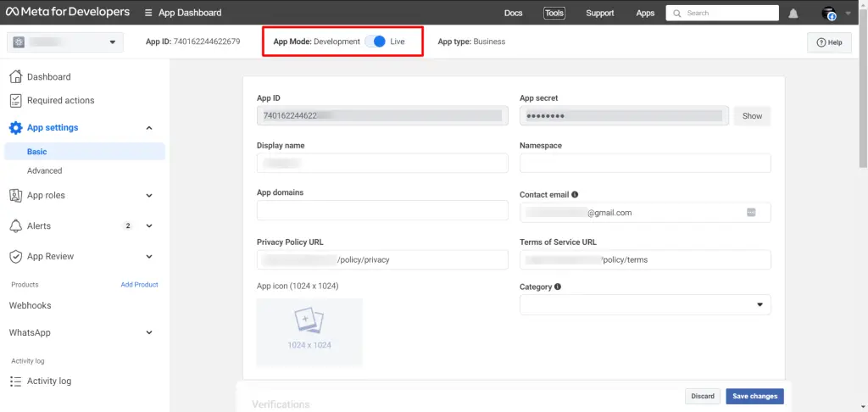
Task: Expand the WhatsApp product section
Action: [149, 333]
